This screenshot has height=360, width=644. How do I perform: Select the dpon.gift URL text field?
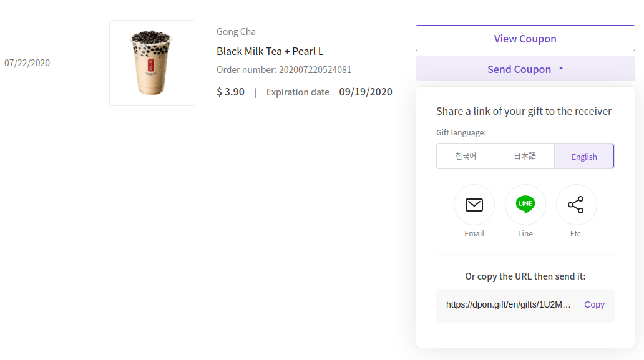[x=508, y=304]
